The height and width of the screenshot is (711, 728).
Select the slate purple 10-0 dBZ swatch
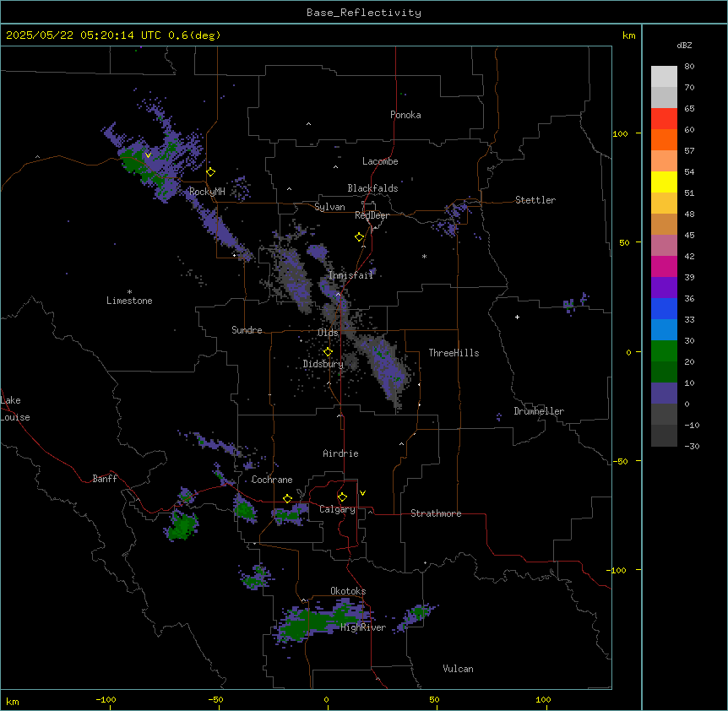tap(664, 393)
